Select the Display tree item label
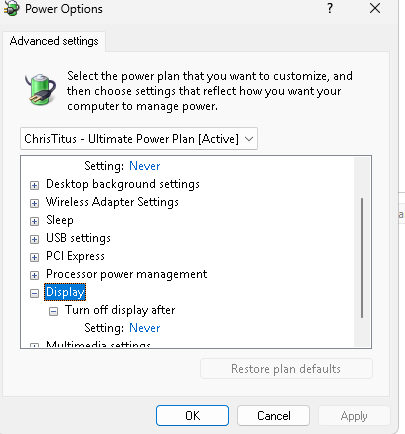 pyautogui.click(x=65, y=292)
